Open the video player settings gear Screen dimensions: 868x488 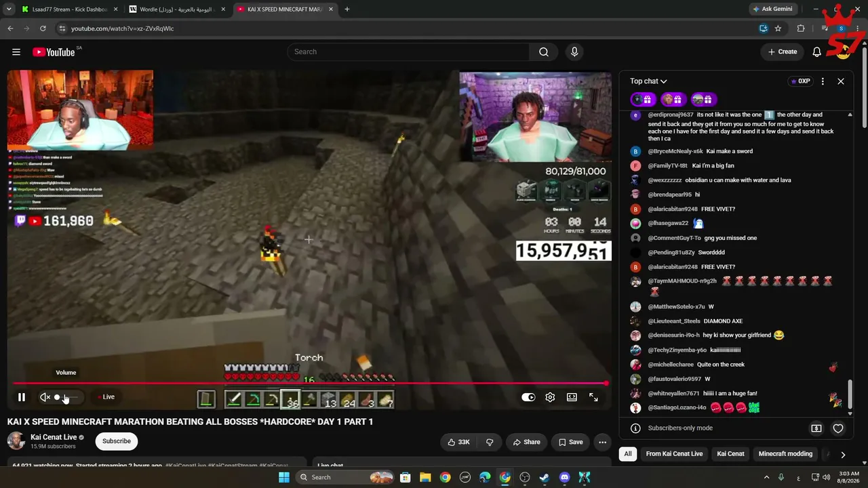tap(550, 397)
